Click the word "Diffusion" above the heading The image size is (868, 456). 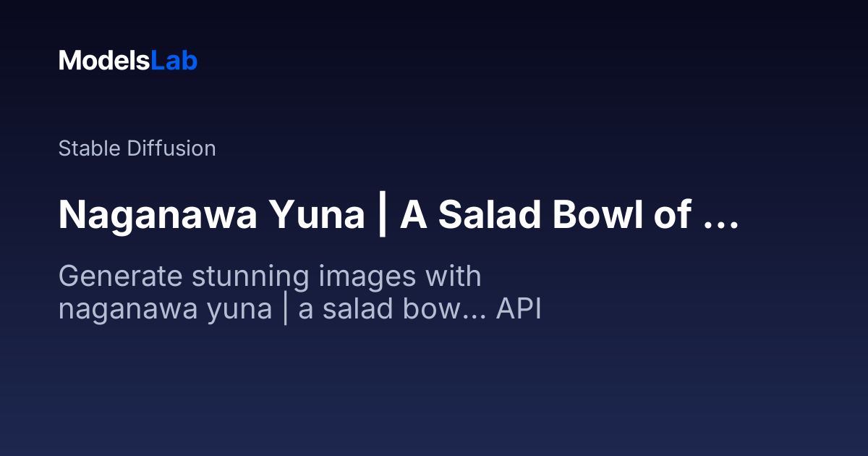tap(171, 148)
